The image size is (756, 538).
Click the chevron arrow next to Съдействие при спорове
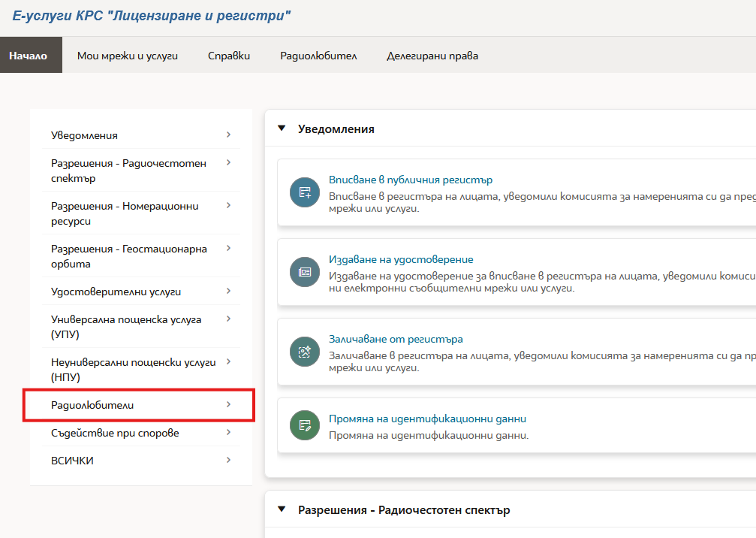point(228,432)
